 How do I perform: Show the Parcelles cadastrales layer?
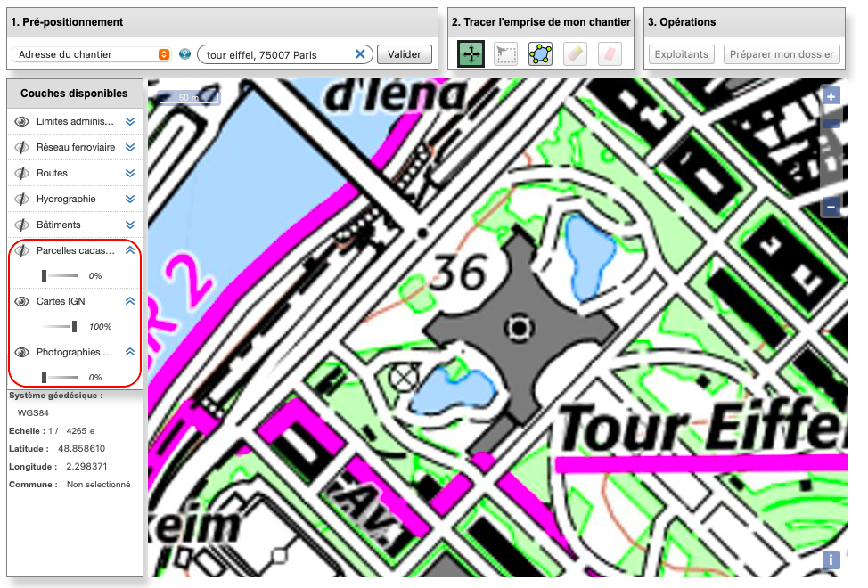point(21,250)
